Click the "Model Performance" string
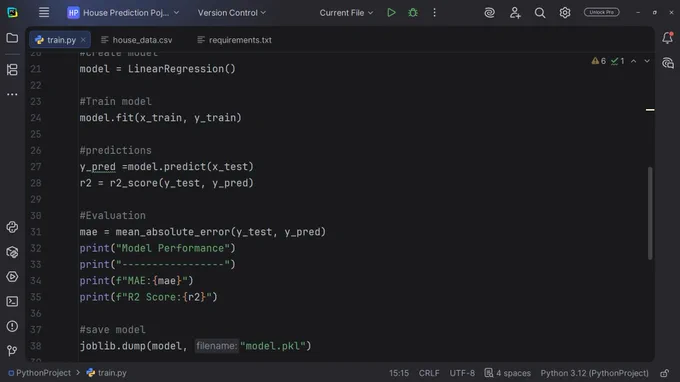The width and height of the screenshot is (680, 382). pyautogui.click(x=173, y=248)
